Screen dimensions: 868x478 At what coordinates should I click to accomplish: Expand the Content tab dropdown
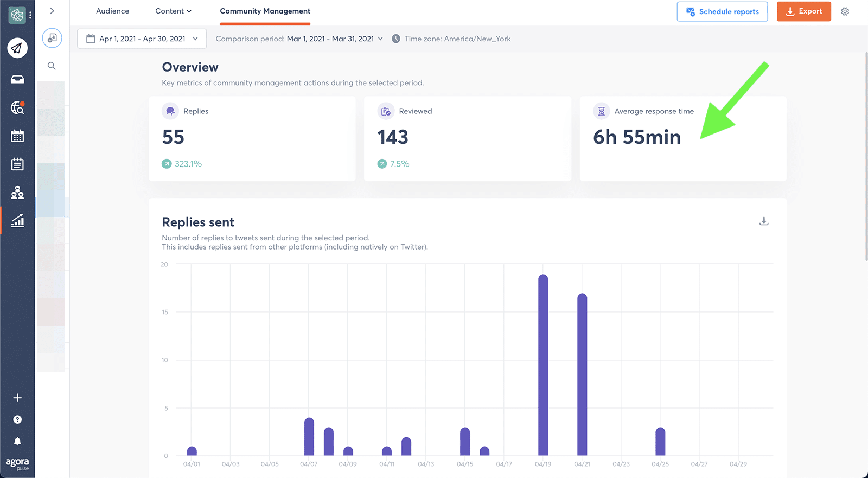173,11
